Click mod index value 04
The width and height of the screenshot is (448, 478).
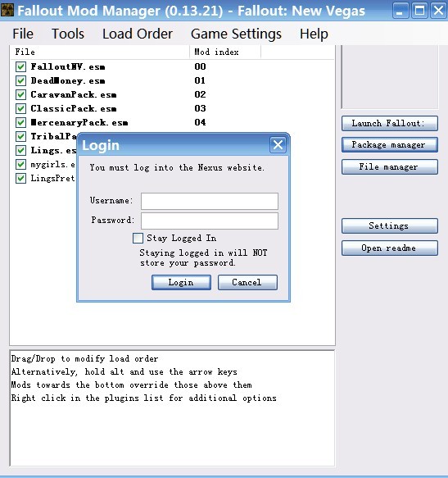pyautogui.click(x=200, y=122)
